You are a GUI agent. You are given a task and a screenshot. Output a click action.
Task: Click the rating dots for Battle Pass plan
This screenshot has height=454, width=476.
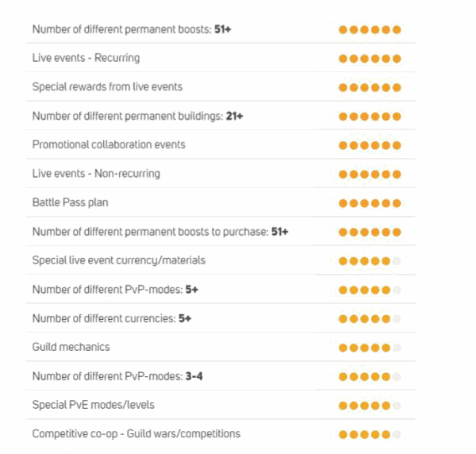[370, 203]
